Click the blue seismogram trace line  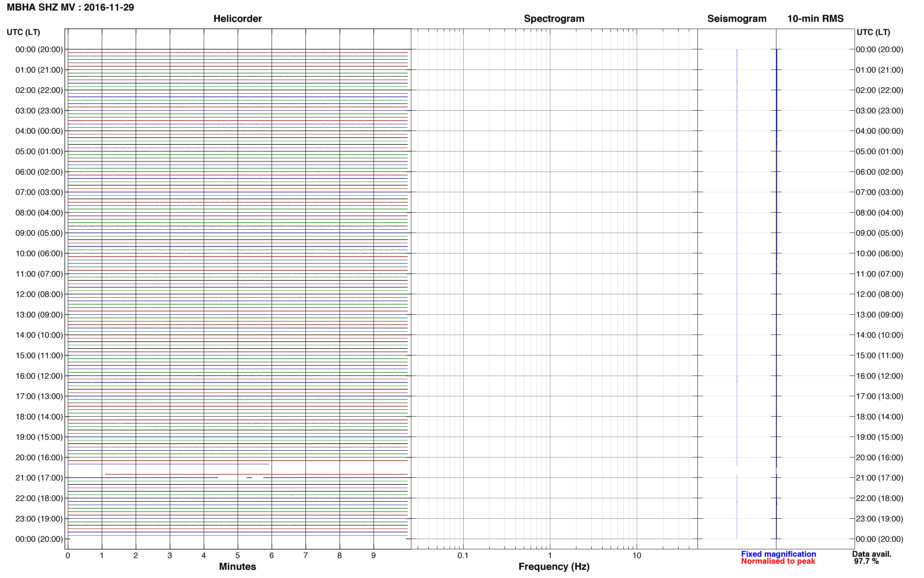coord(737,294)
